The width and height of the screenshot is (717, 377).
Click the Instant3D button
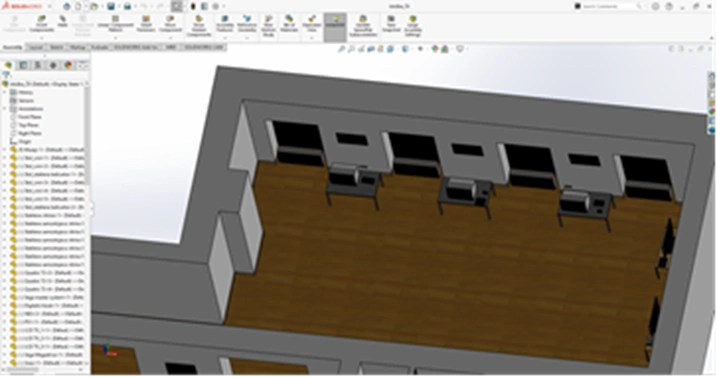(x=335, y=24)
